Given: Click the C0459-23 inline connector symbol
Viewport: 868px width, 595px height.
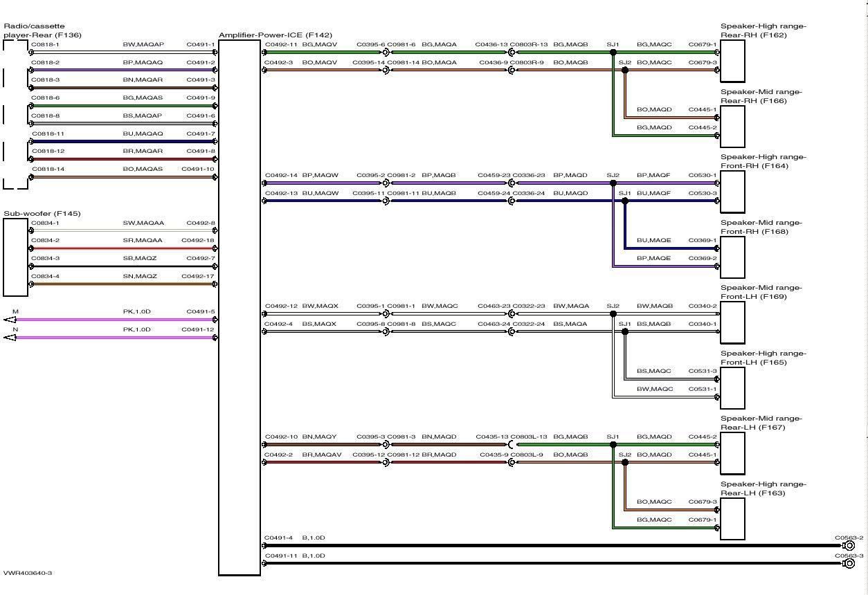Looking at the screenshot, I should tap(511, 183).
